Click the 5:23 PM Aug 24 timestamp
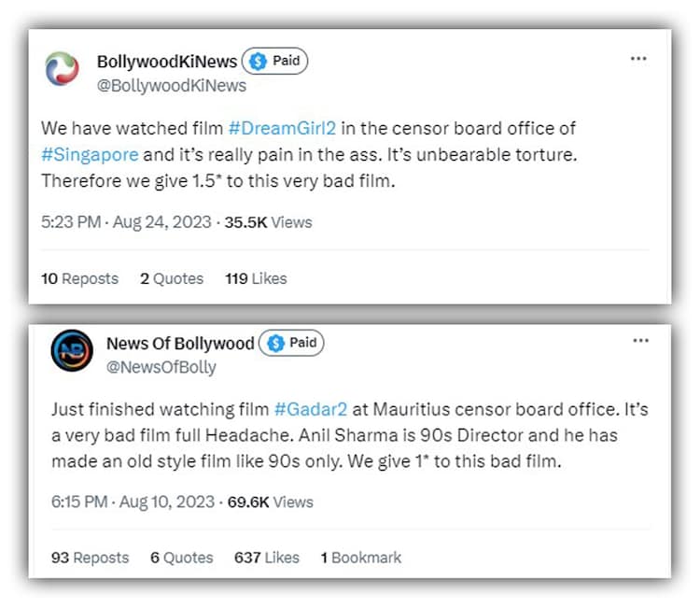Image resolution: width=700 pixels, height=608 pixels. (x=126, y=222)
